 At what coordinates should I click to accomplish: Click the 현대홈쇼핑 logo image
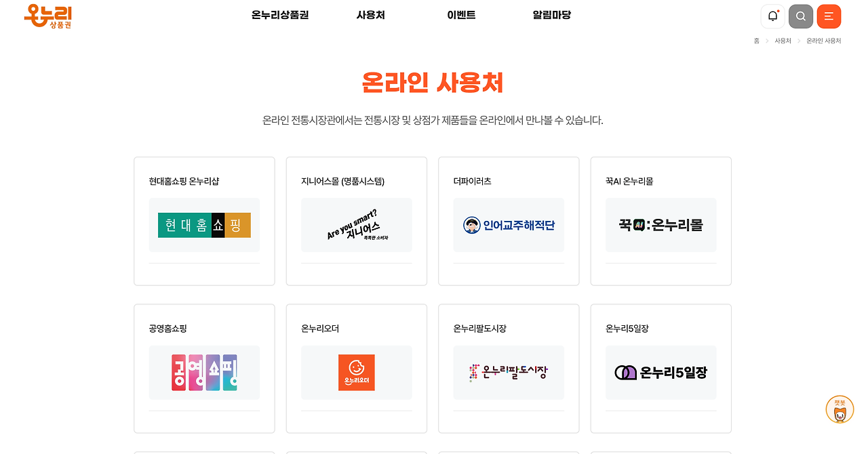[x=204, y=225]
